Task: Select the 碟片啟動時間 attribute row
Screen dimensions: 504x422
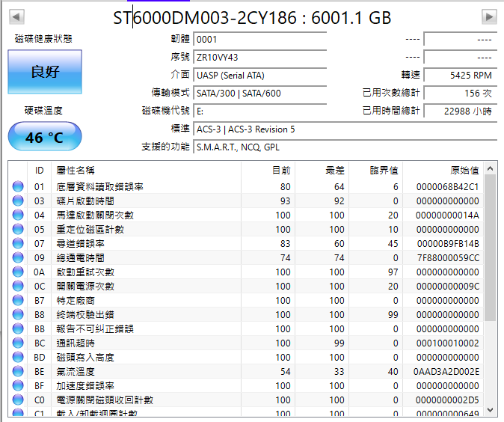Action: click(x=245, y=201)
